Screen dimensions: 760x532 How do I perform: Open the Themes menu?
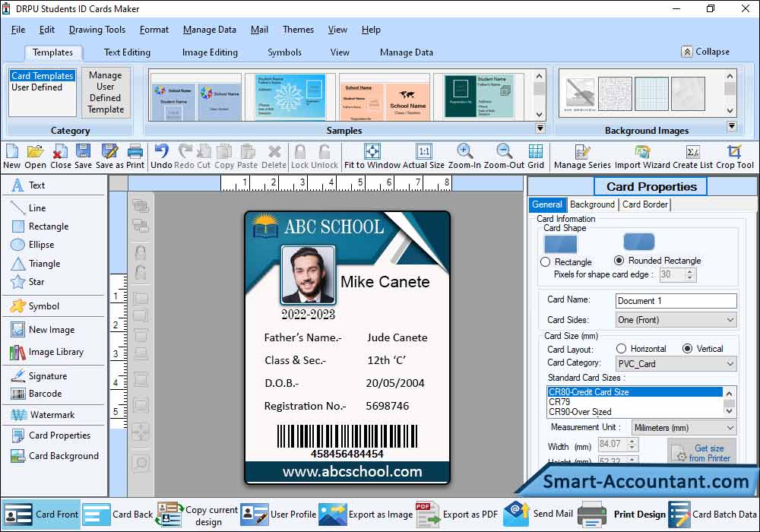coord(298,30)
